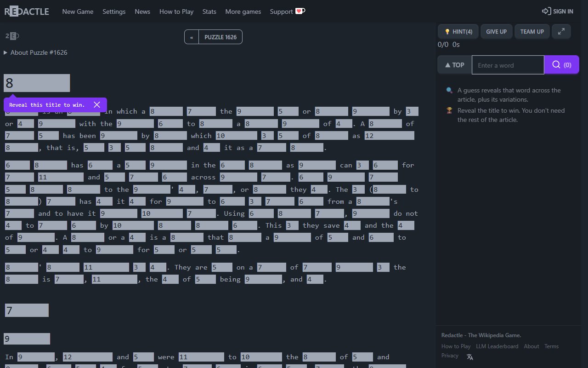Image resolution: width=588 pixels, height=368 pixels.
Task: Click 'Redactle - The Wikipedia Game.' footer text
Action: pos(481,335)
